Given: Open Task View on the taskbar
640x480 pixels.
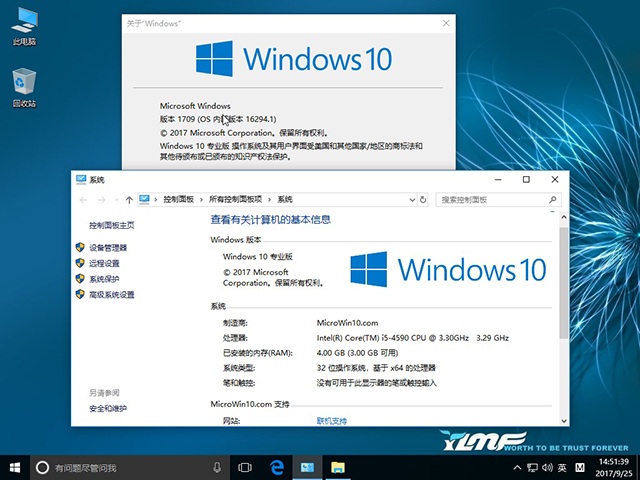Looking at the screenshot, I should point(245,468).
